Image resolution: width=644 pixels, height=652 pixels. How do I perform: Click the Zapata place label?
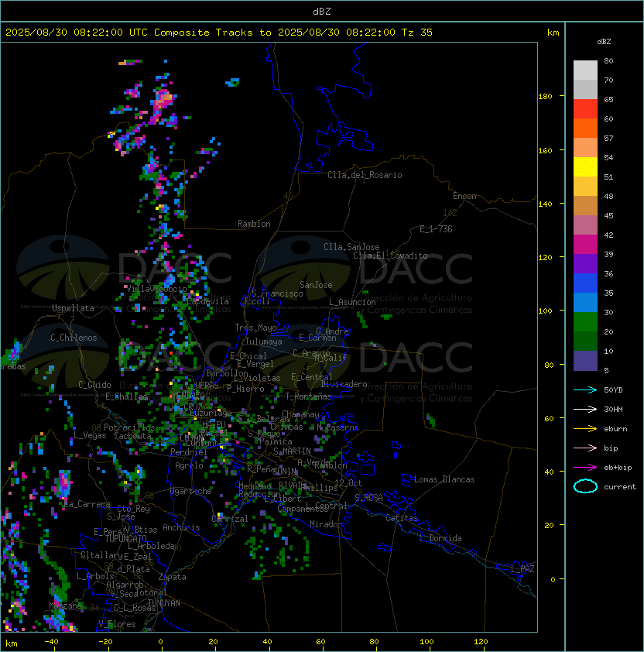tap(172, 577)
